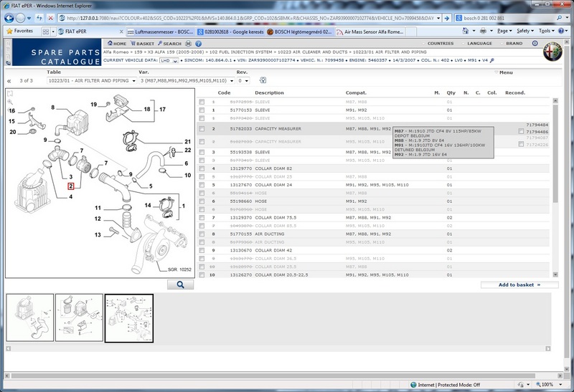Stop page loading with the red X
The width and height of the screenshot is (574, 392).
click(51, 18)
